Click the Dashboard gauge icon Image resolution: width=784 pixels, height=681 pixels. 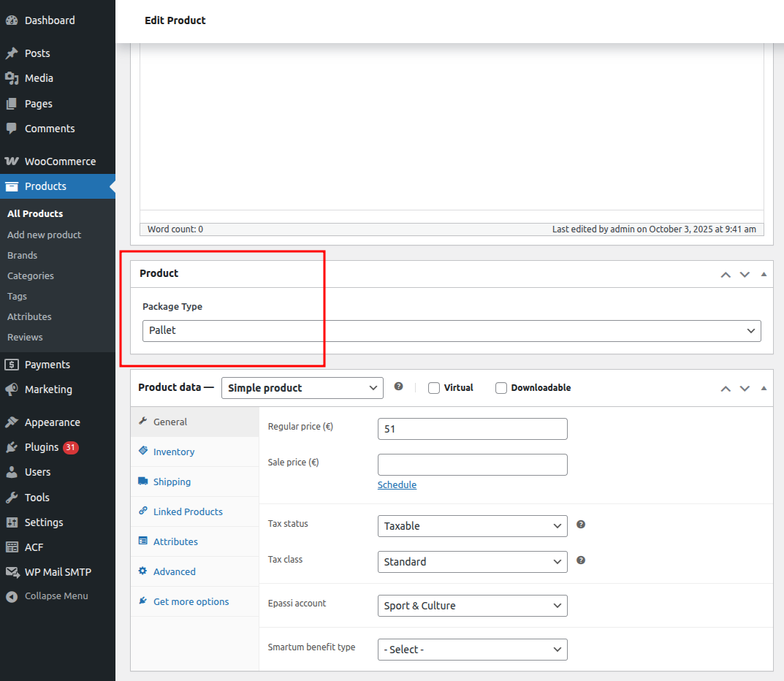click(12, 20)
